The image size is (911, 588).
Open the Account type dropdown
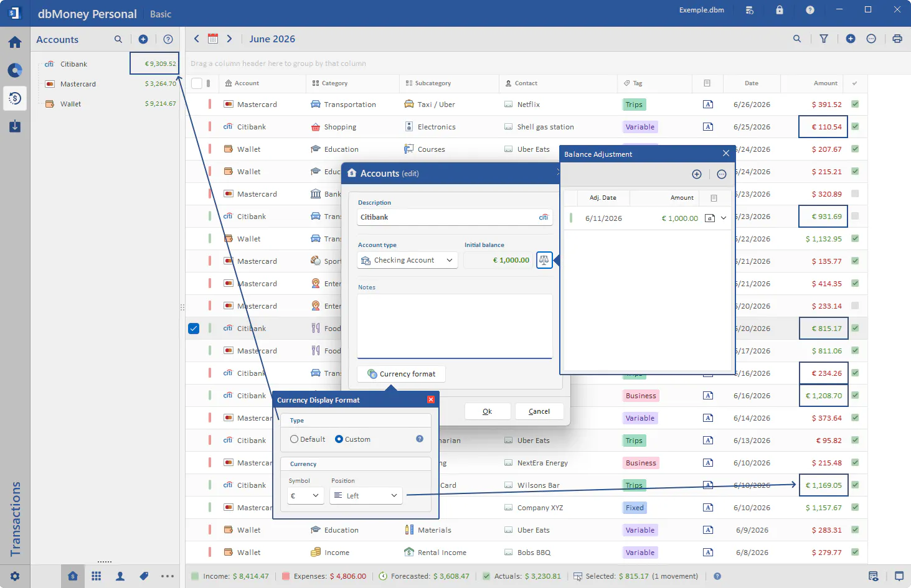pyautogui.click(x=408, y=260)
